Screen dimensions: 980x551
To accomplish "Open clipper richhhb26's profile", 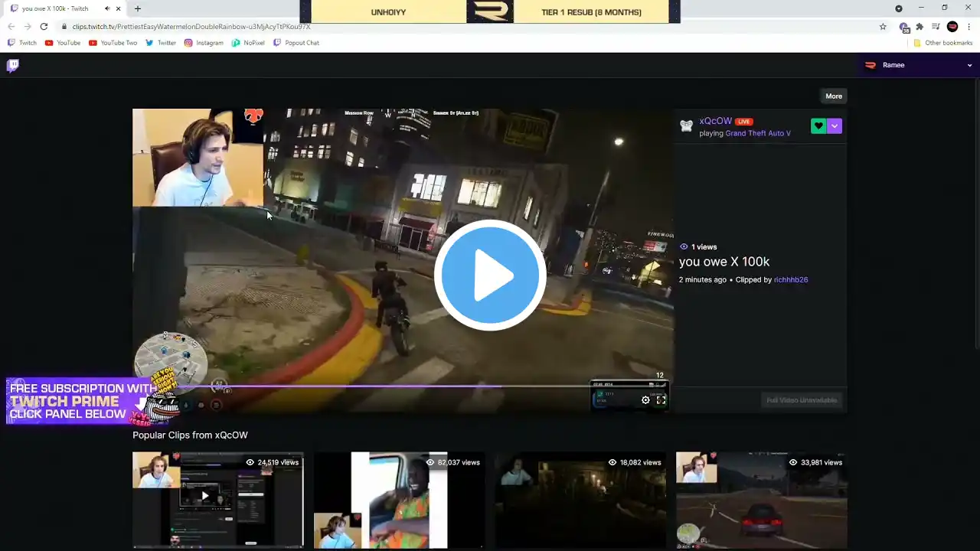I will coord(791,280).
